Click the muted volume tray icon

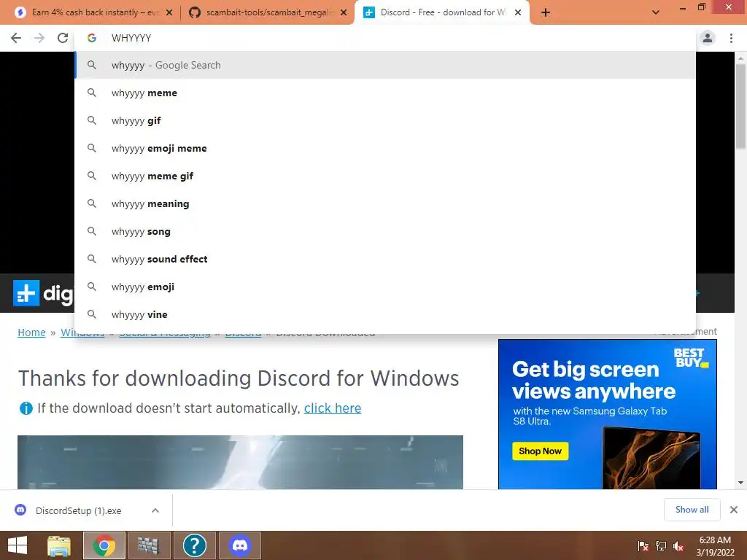click(678, 546)
